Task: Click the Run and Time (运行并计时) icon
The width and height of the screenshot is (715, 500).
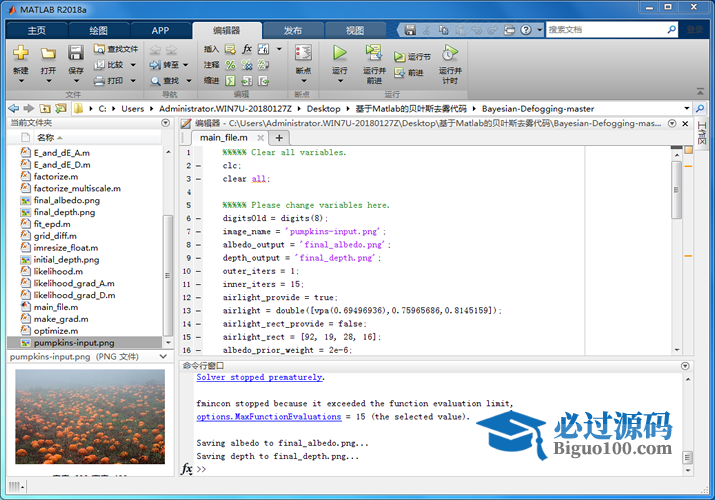Action: (x=450, y=53)
